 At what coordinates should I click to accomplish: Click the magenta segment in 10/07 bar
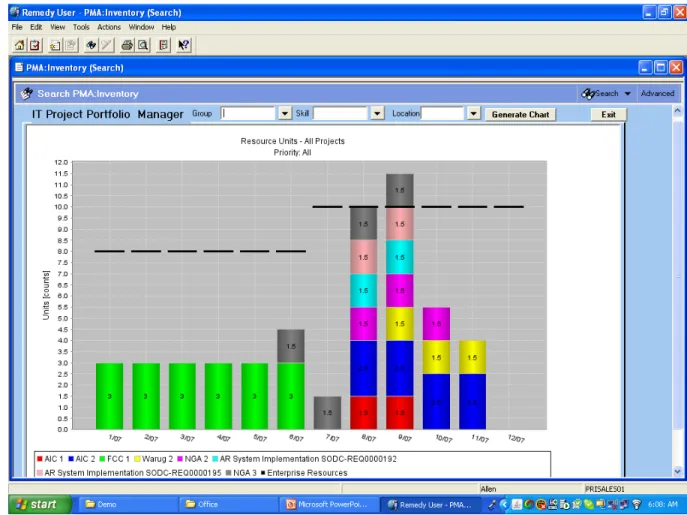pos(436,324)
